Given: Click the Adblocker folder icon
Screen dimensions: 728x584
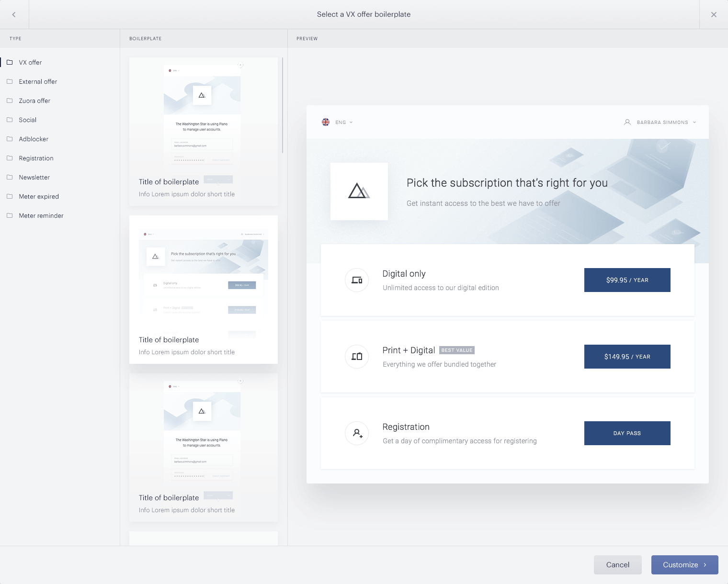Looking at the screenshot, I should pyautogui.click(x=10, y=139).
